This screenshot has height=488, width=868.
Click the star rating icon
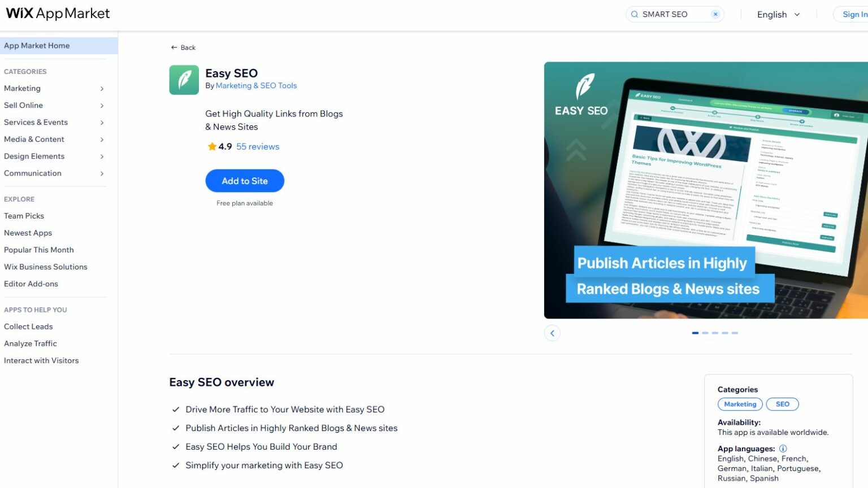[211, 146]
